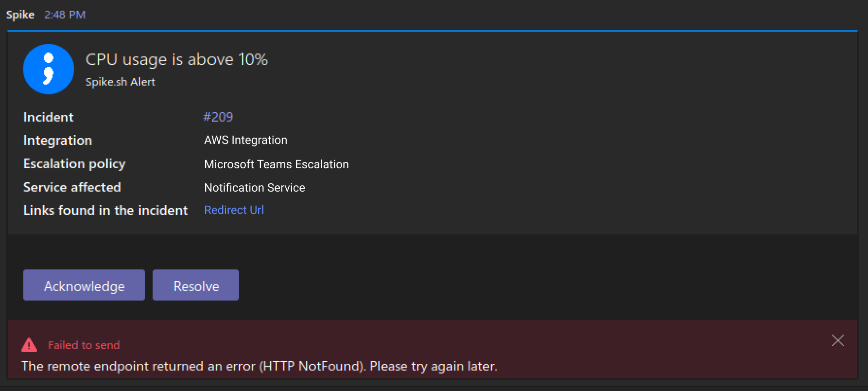Click the Microsoft Teams Escalation value
Image resolution: width=868 pixels, height=391 pixels.
click(x=277, y=164)
